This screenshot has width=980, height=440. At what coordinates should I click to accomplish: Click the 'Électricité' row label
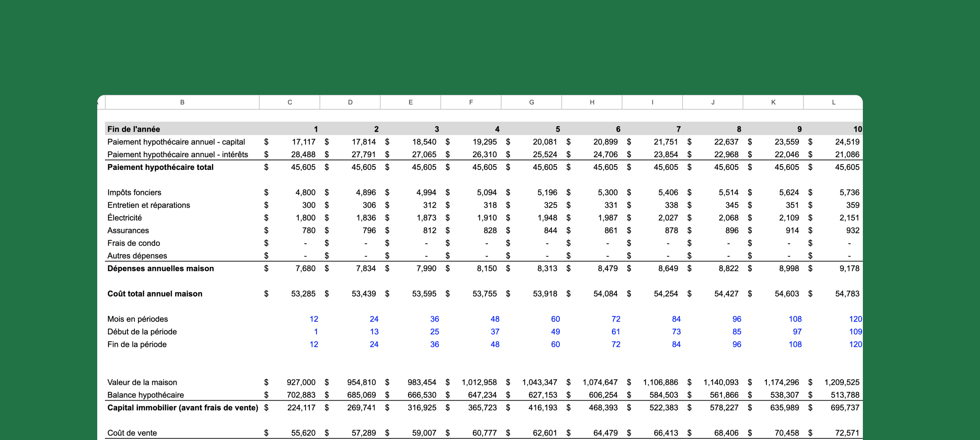tap(124, 218)
